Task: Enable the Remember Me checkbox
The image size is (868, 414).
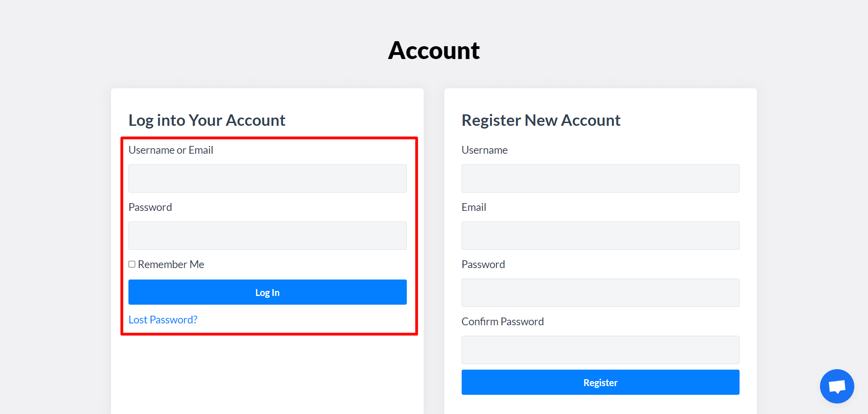Action: click(x=132, y=264)
